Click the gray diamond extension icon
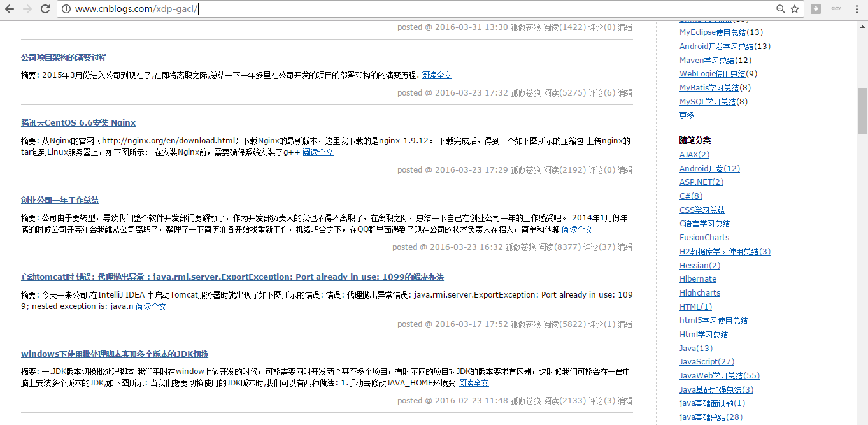The height and width of the screenshot is (425, 868). pos(816,9)
